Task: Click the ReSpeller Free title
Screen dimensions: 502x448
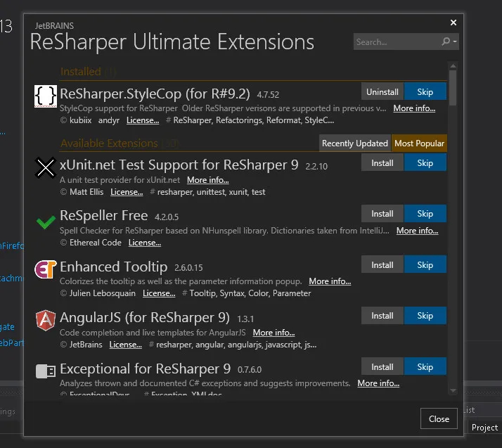Action: click(x=104, y=215)
